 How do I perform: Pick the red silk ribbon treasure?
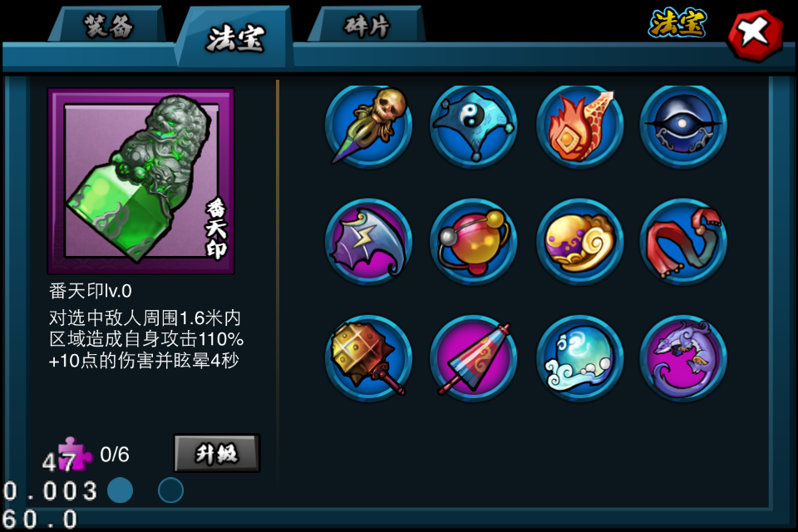(683, 241)
